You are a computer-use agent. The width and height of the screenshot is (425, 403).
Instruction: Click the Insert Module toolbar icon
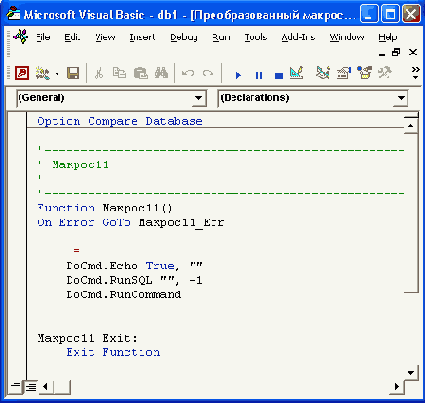click(42, 73)
